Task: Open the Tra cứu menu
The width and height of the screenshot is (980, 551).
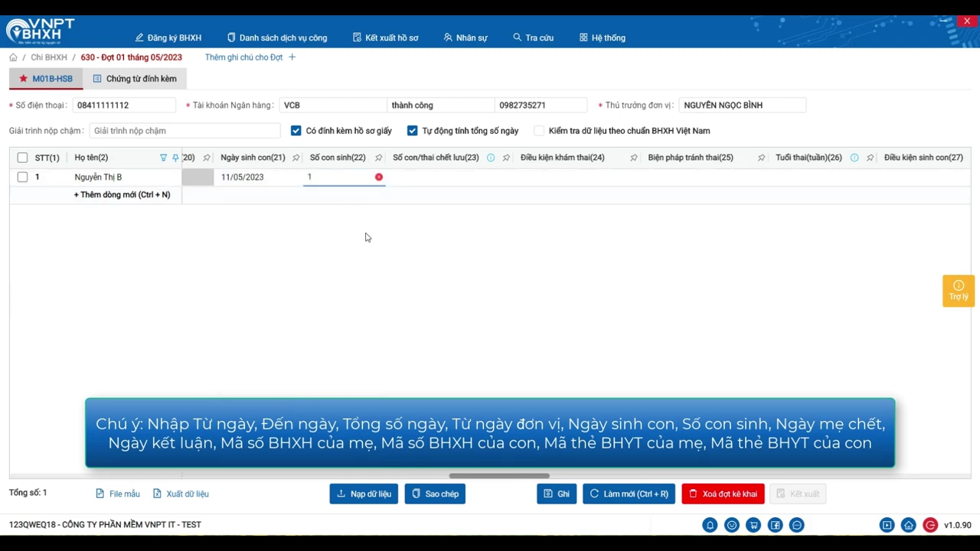Action: 534,37
